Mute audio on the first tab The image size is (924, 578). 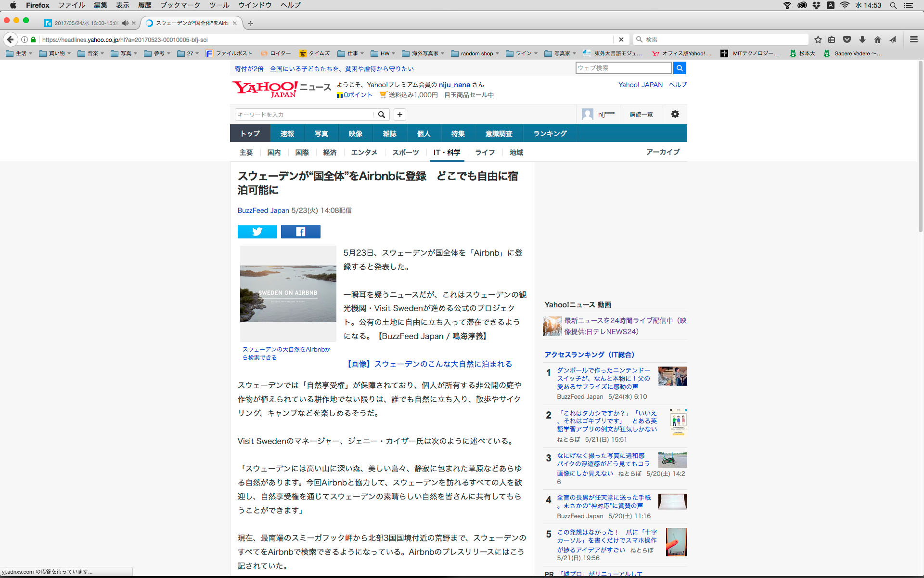point(125,23)
